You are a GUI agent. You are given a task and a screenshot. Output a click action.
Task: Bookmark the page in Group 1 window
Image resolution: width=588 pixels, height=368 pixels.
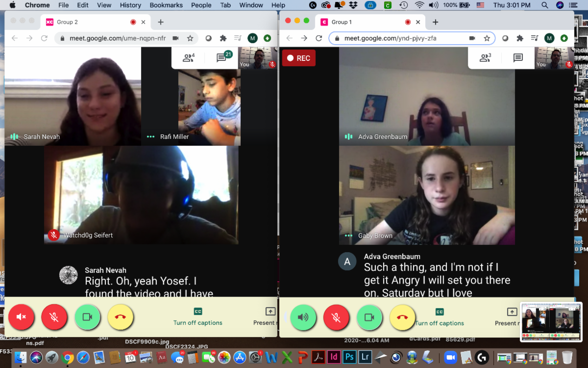[487, 38]
